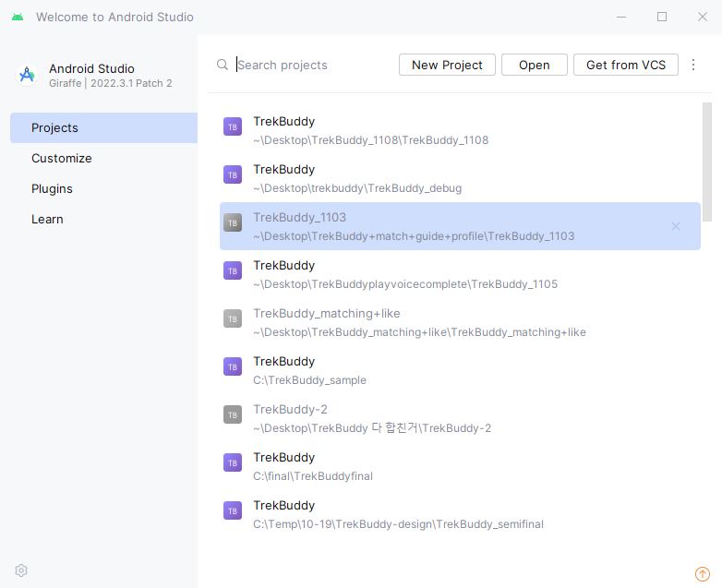Screen dimensions: 722x588
Task: Open the TrekBuddy_1103 project title
Action: point(299,217)
